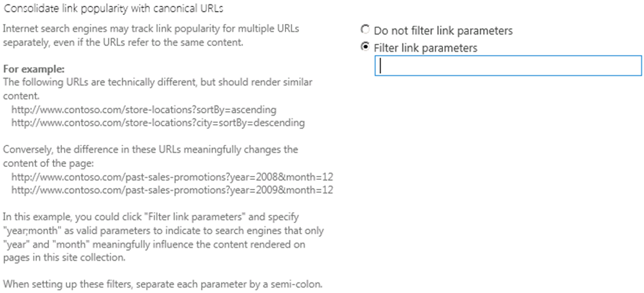This screenshot has height=293, width=644.
Task: Click the store-locations?city=sortBy=descending URL
Action: point(158,122)
